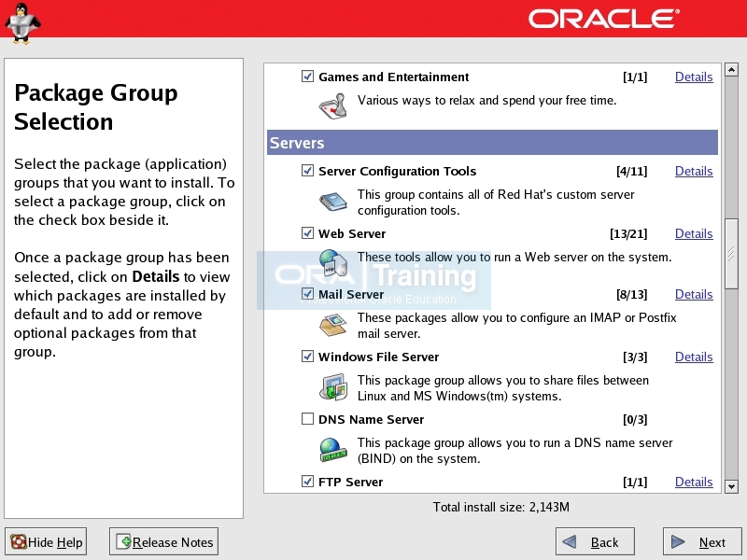Click the Oracle logo in header

click(603, 19)
